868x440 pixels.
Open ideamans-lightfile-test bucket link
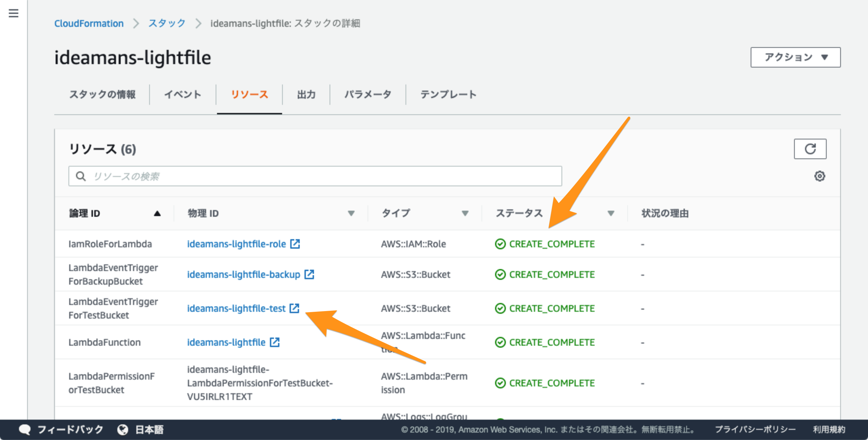[236, 308]
